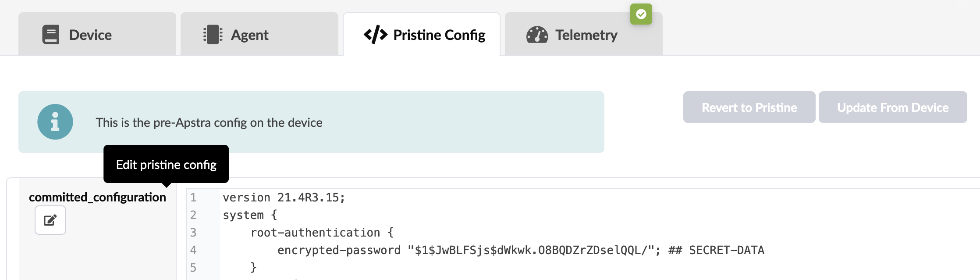980x280 pixels.
Task: Click the book icon on the Device tab
Action: tap(51, 35)
